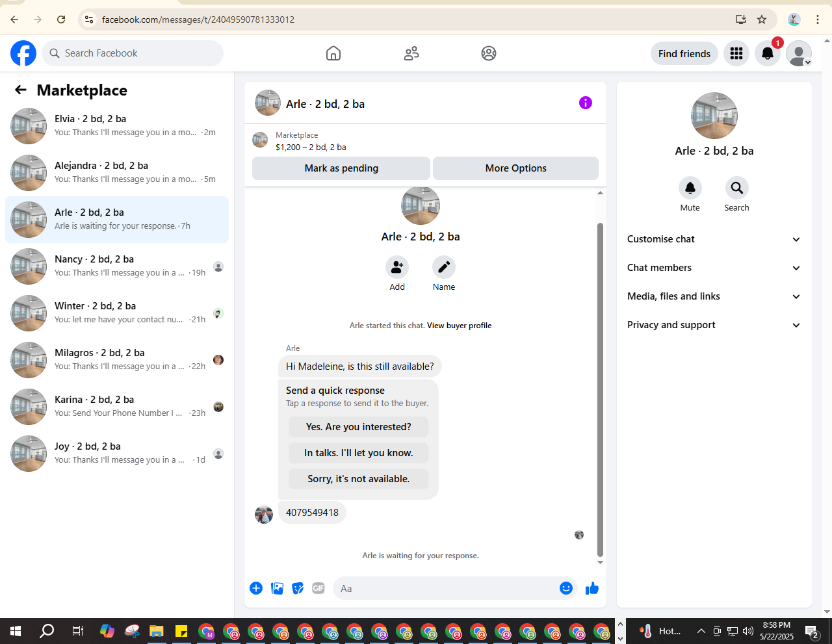832x644 pixels.
Task: Mute the conversation with the bell icon
Action: click(690, 188)
